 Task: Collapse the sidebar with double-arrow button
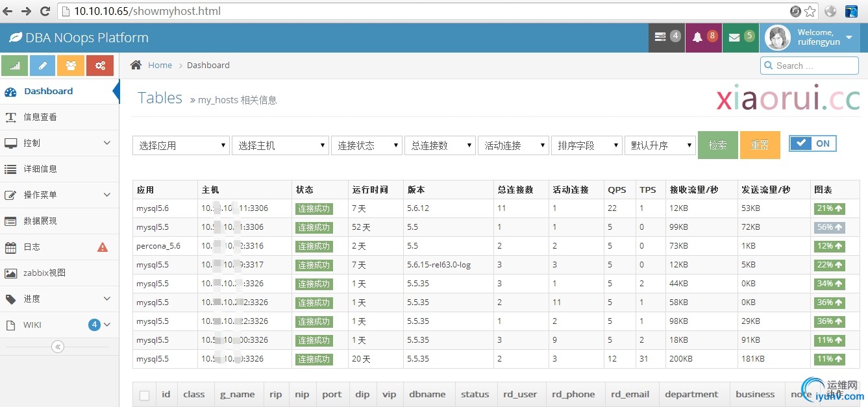(x=58, y=347)
